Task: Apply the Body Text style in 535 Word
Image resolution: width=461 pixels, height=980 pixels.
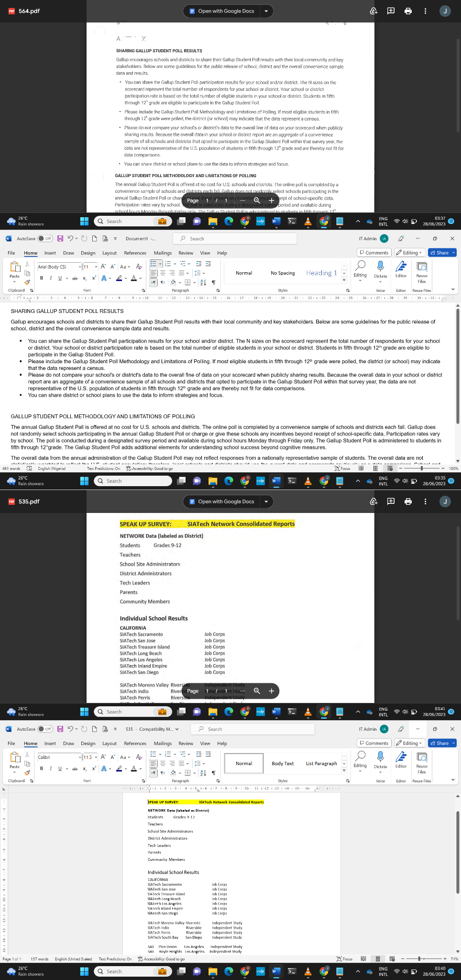Action: pyautogui.click(x=283, y=763)
